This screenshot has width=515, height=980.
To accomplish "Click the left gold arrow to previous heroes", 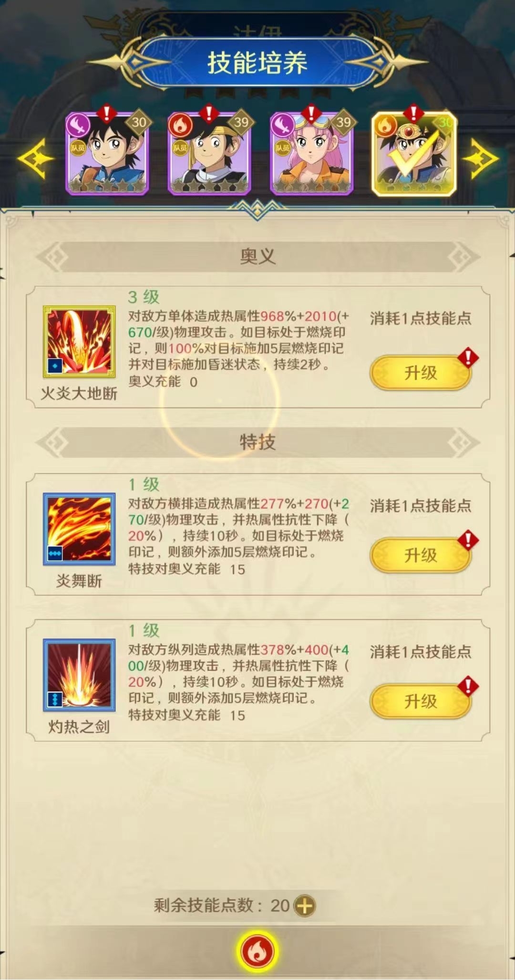I will tap(36, 158).
